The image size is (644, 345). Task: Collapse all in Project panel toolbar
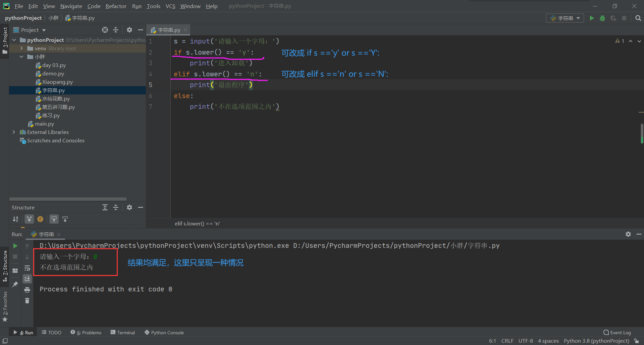116,30
